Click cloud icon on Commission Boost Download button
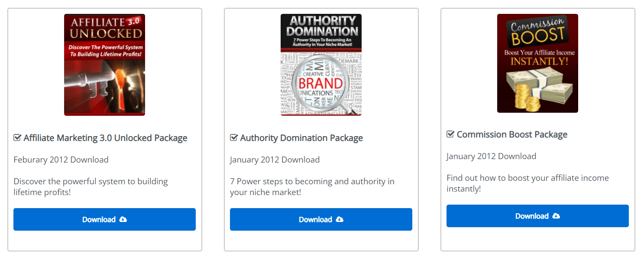Image resolution: width=644 pixels, height=261 pixels. [x=556, y=216]
